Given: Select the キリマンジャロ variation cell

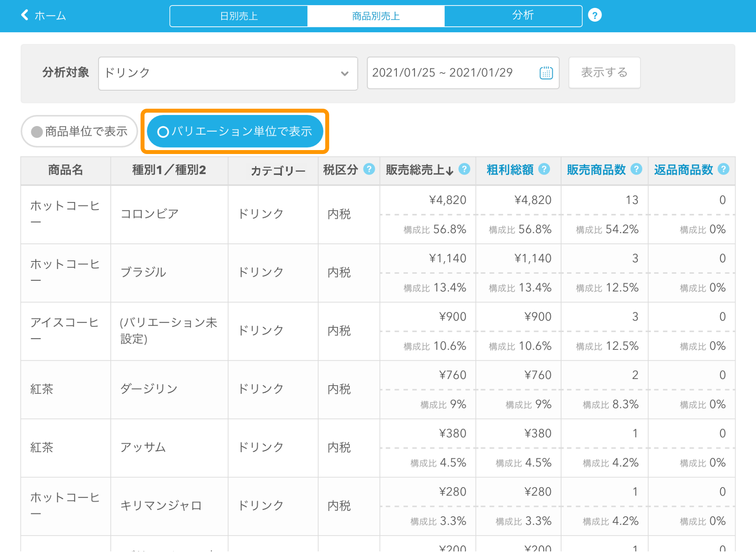Looking at the screenshot, I should click(x=169, y=506).
